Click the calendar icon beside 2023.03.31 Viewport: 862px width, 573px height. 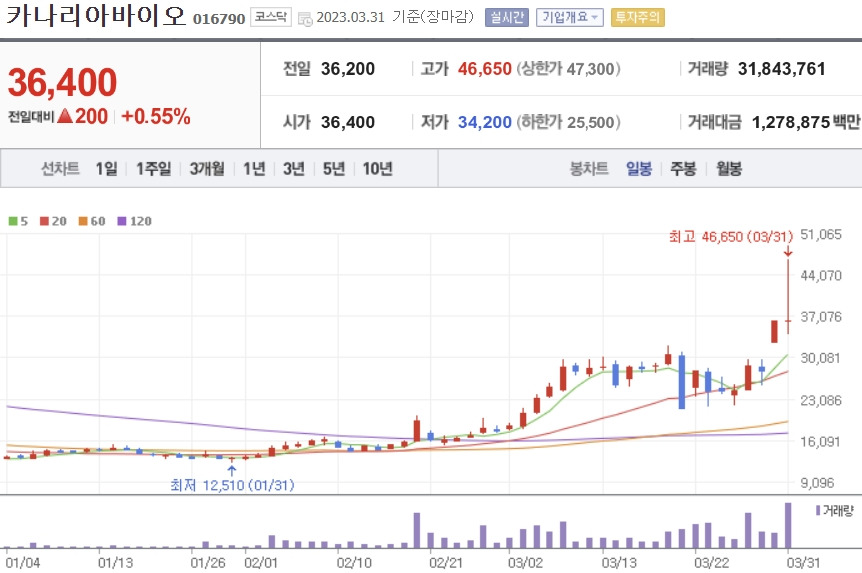pyautogui.click(x=305, y=19)
